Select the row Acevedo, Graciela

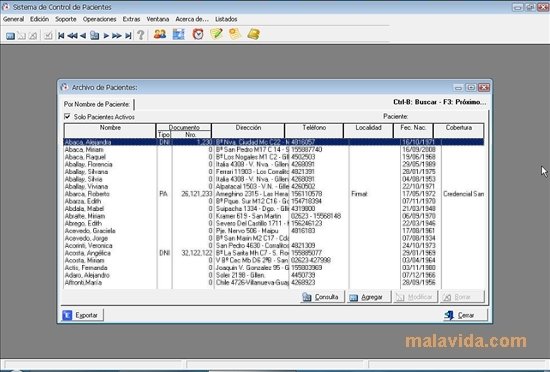click(274, 230)
